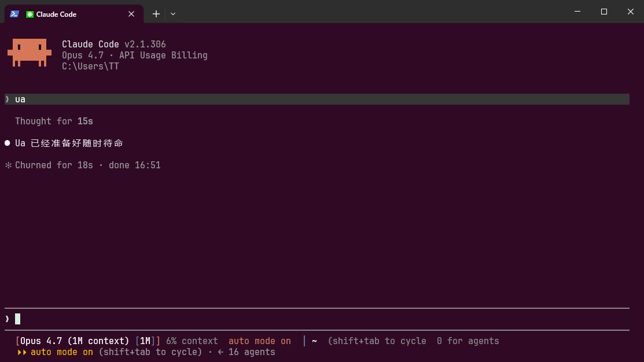Click the PowerShell icon in the tab
The image size is (644, 362).
(14, 14)
